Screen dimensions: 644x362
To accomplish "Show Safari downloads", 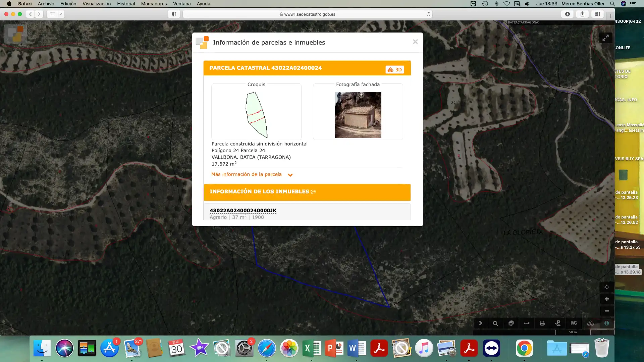I will click(567, 14).
